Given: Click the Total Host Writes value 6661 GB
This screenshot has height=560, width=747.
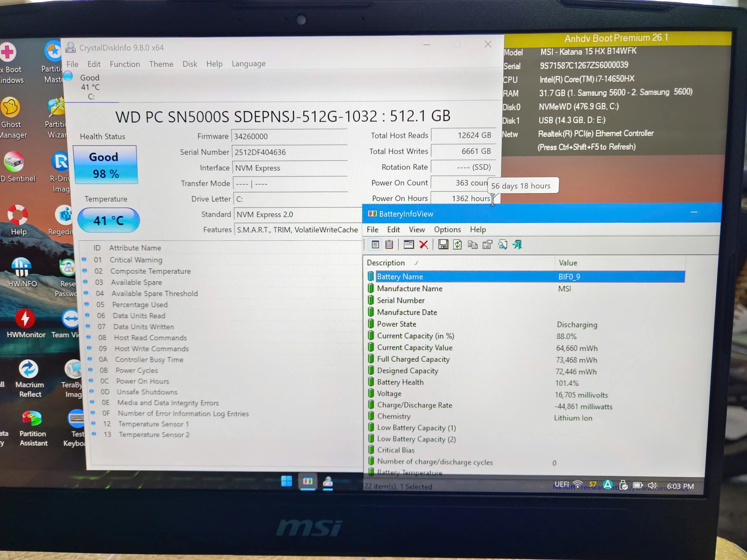Looking at the screenshot, I should pyautogui.click(x=463, y=151).
